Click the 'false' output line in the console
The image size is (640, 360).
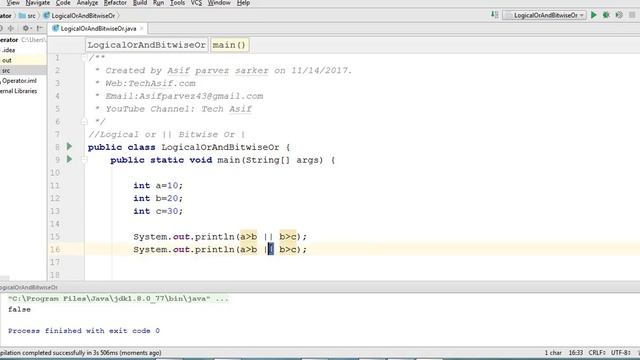(x=19, y=309)
